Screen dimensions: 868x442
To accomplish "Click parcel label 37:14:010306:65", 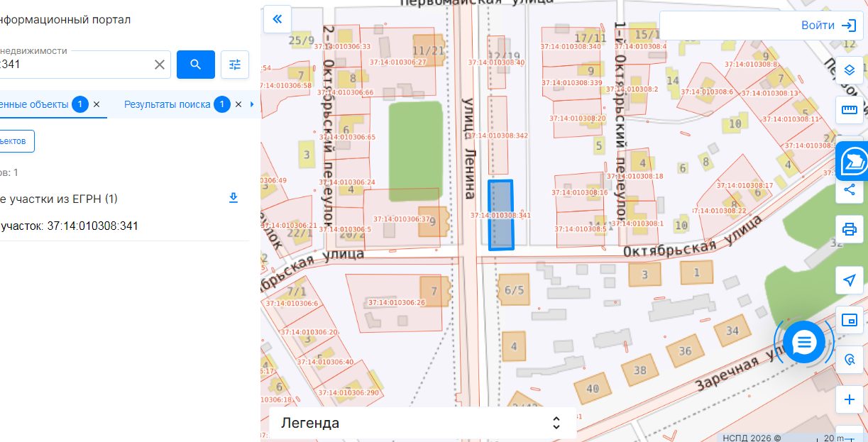I will click(348, 137).
